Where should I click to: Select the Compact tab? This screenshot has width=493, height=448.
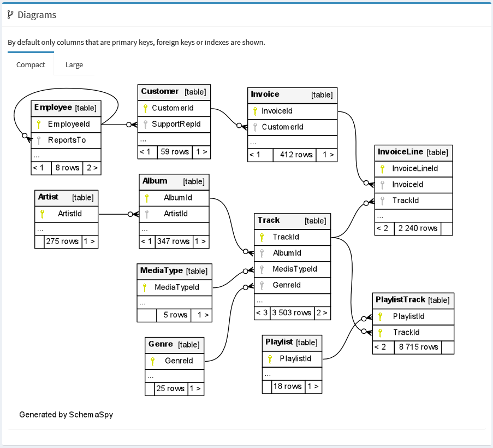(x=31, y=64)
